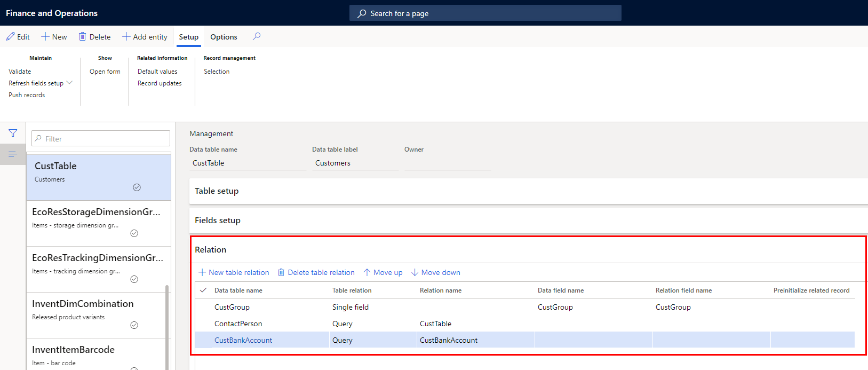Select the Setup tab
Viewport: 868px width, 370px height.
(x=188, y=37)
